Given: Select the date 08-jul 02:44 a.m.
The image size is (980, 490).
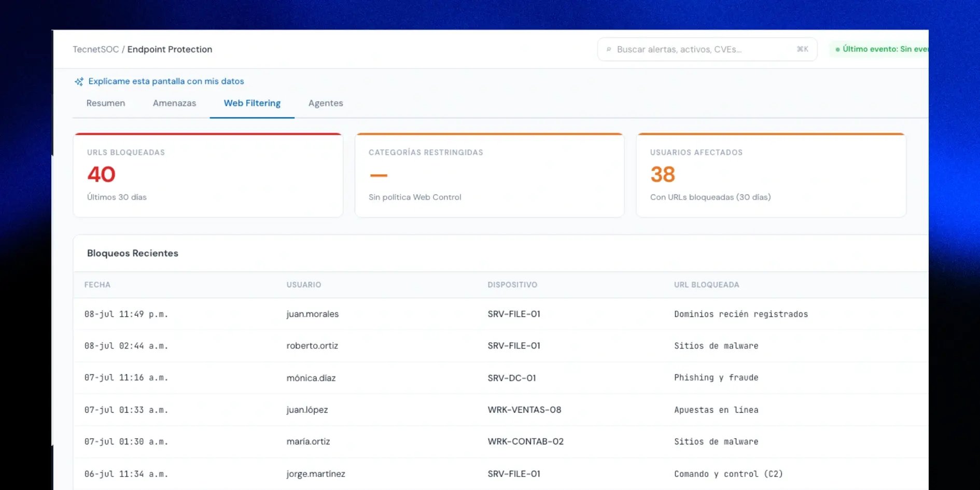Looking at the screenshot, I should (126, 346).
